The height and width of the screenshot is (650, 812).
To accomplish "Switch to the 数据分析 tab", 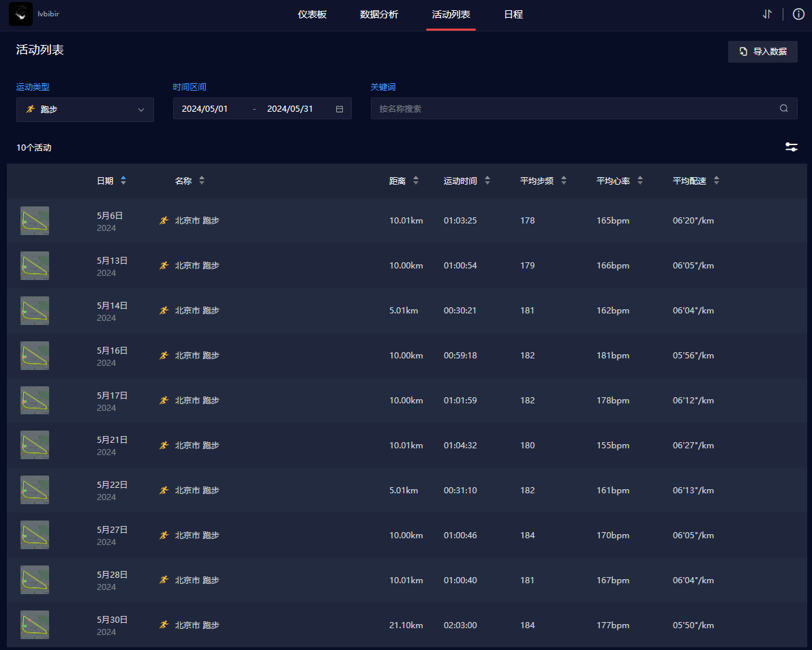I will pos(379,14).
